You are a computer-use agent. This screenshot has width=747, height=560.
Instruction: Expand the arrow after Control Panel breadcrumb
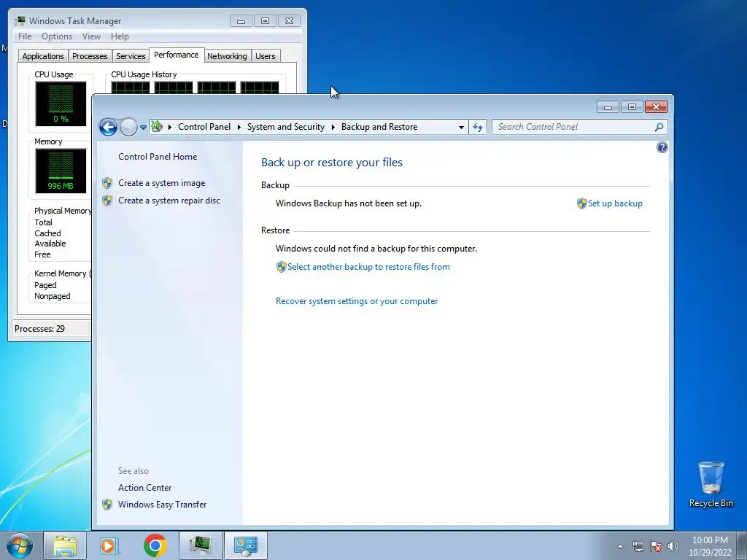(x=239, y=127)
